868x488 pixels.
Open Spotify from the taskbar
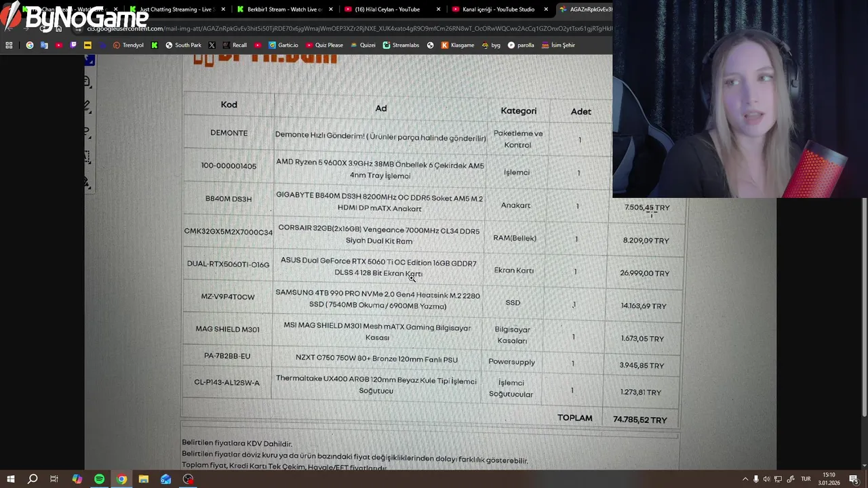99,479
